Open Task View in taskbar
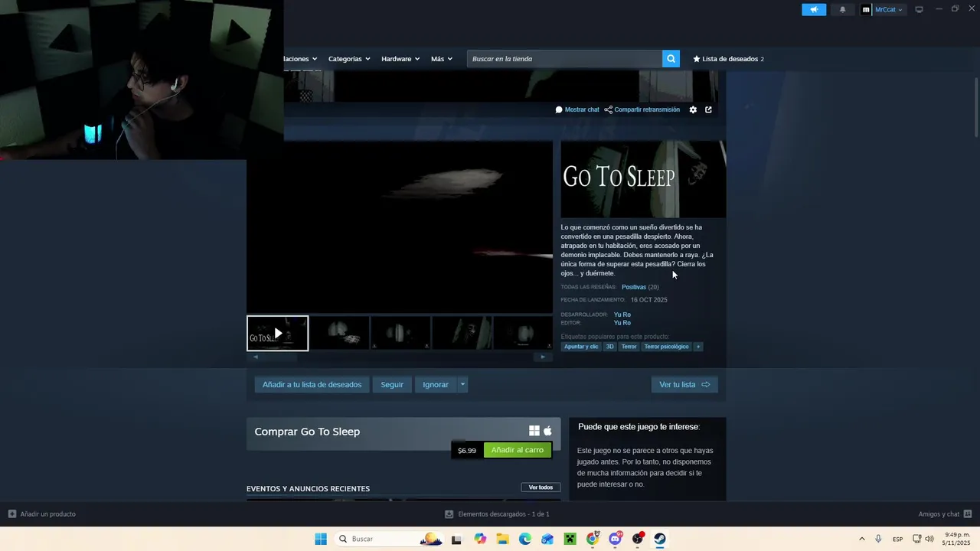 (x=456, y=539)
